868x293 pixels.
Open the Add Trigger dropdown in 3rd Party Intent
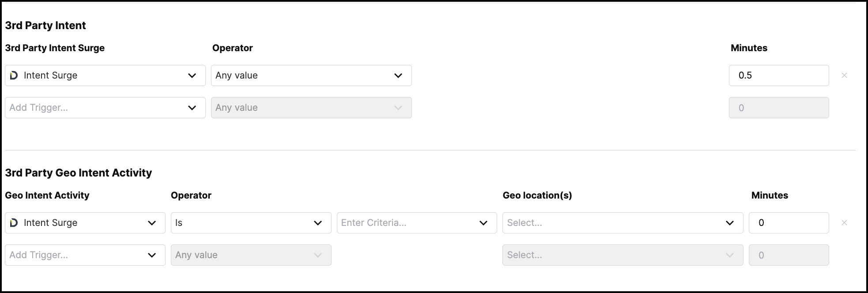pos(105,108)
